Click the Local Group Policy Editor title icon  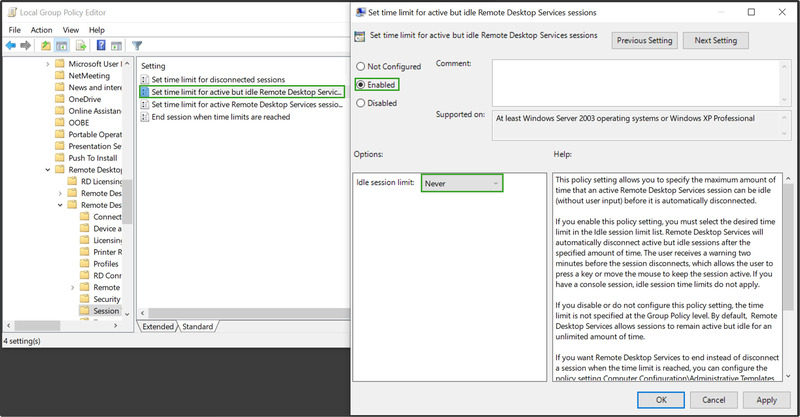click(12, 12)
